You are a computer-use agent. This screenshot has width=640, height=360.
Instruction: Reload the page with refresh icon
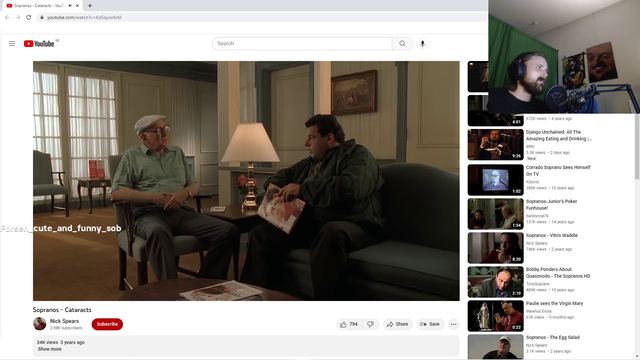pyautogui.click(x=29, y=17)
